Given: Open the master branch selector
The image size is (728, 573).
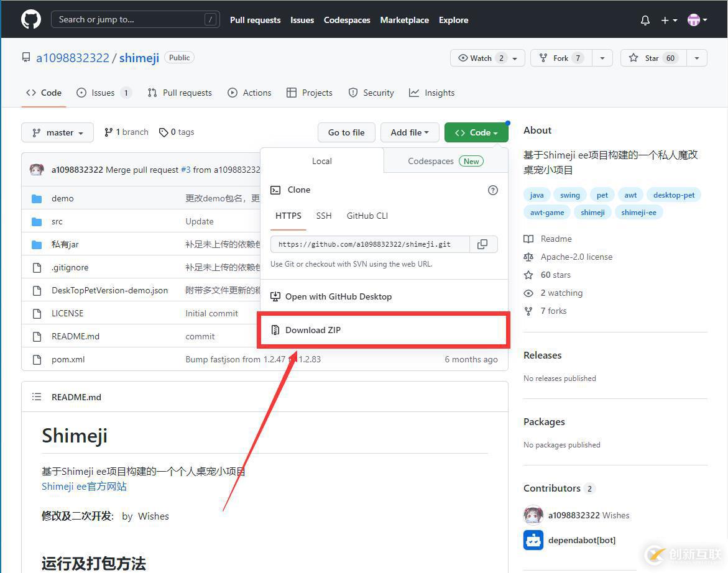Looking at the screenshot, I should click(x=58, y=133).
